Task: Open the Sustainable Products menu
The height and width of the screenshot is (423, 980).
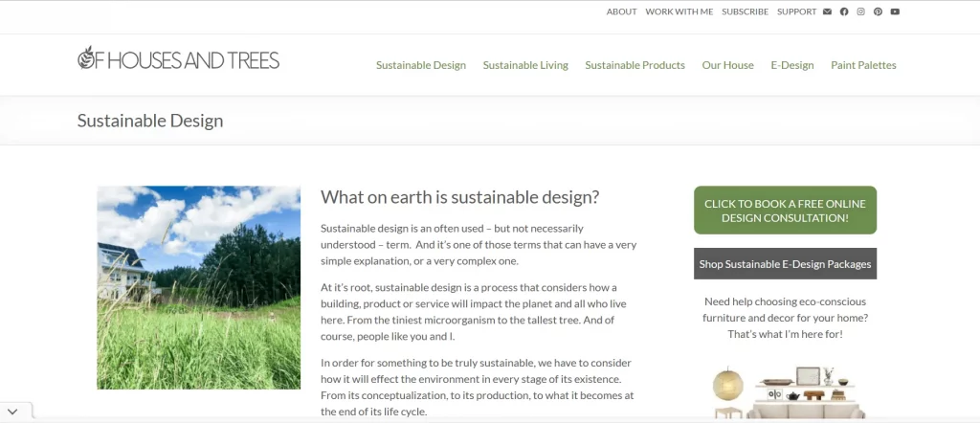Action: pos(635,65)
